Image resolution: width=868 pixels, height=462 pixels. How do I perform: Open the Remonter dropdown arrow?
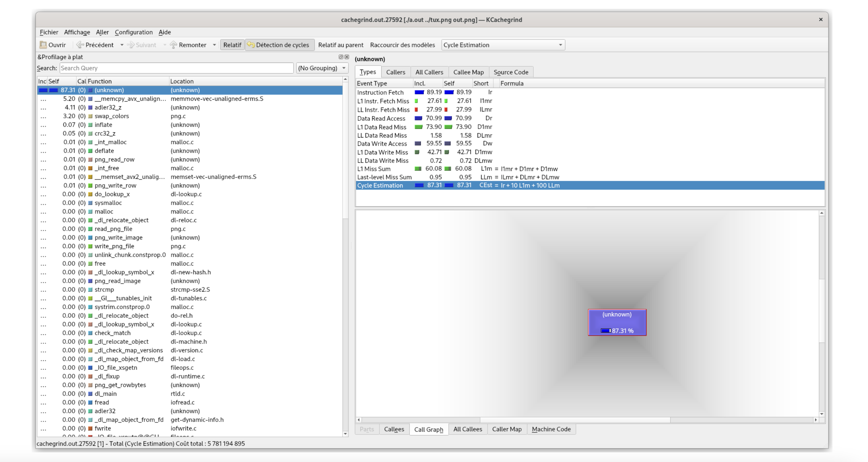(214, 45)
